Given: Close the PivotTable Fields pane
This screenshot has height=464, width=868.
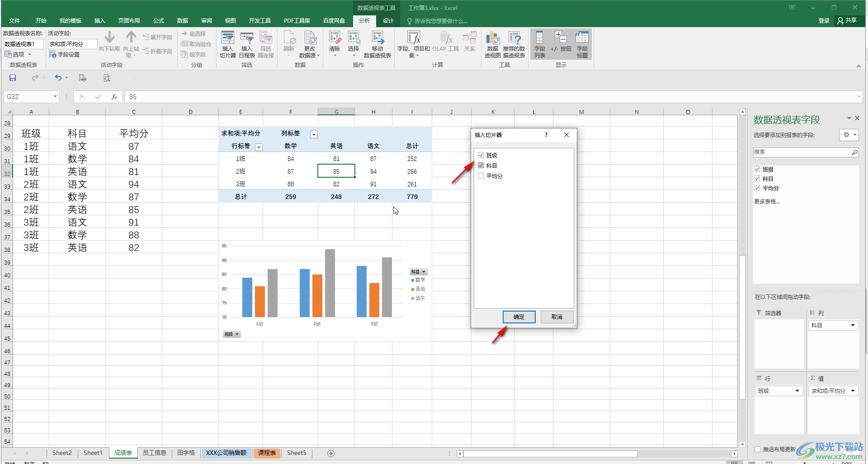Looking at the screenshot, I should [857, 118].
